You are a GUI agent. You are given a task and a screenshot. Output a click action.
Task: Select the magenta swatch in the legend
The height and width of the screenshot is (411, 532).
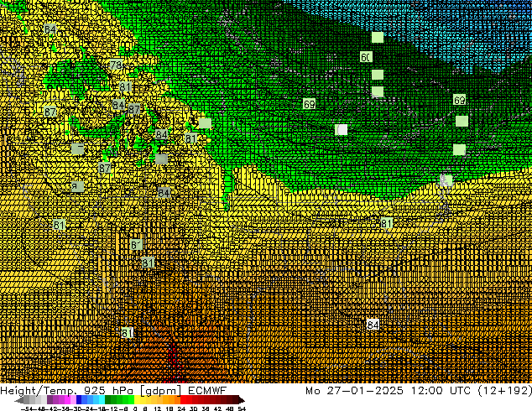pos(67,400)
